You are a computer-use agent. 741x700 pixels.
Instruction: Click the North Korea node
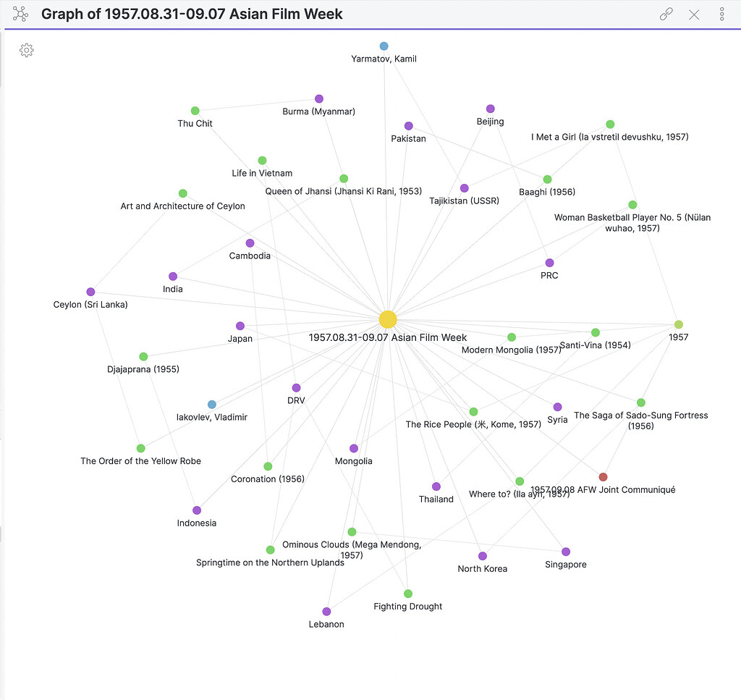pyautogui.click(x=482, y=555)
